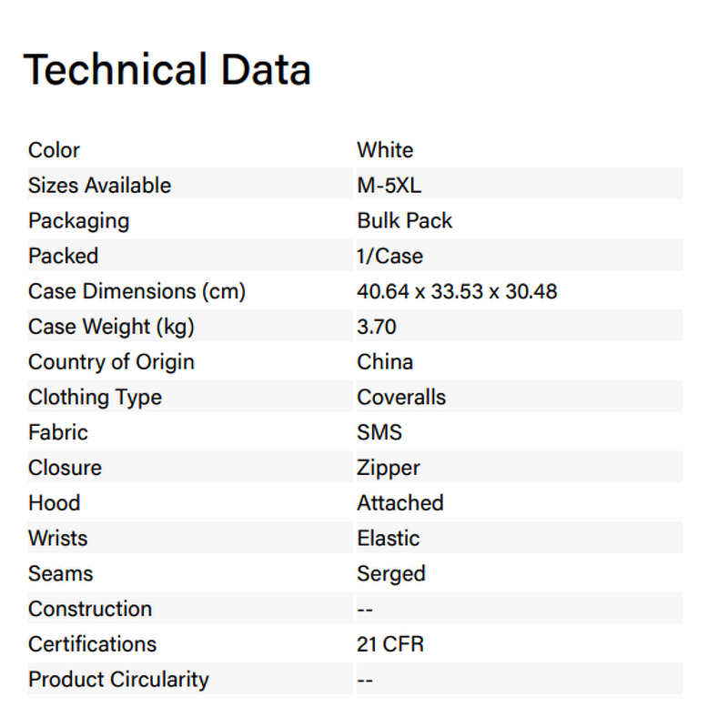Viewport: 728px width, 728px height.
Task: Select the Zipper closure value
Action: tap(389, 468)
